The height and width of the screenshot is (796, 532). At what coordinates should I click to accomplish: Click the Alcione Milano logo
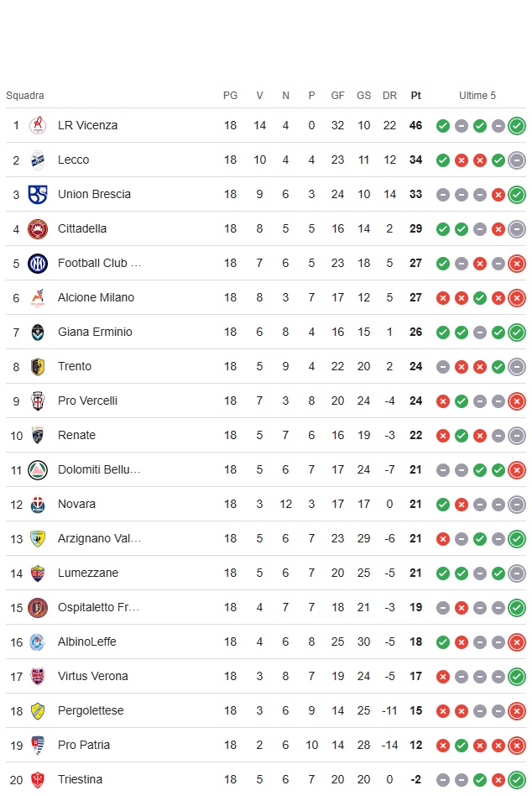[x=38, y=298]
